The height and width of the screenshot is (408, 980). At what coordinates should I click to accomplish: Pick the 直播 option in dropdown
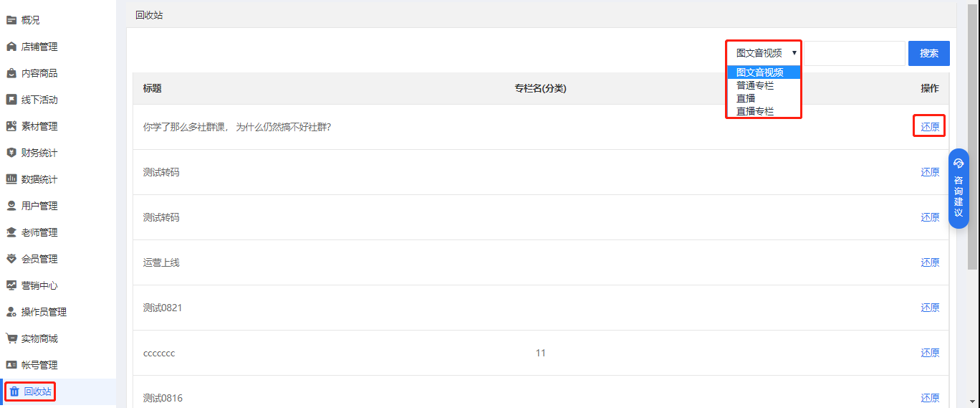[x=746, y=98]
